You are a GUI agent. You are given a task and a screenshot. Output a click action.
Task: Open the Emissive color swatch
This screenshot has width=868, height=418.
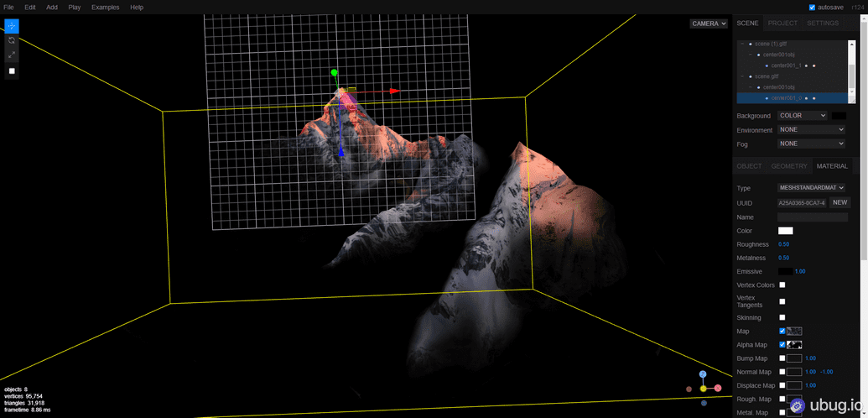786,272
